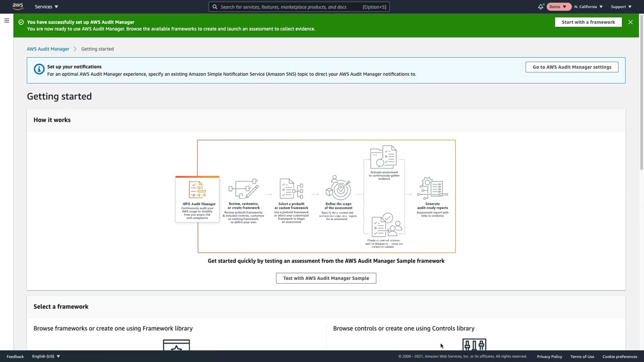
Task: Open Cookie preferences in footer
Action: coord(620,356)
